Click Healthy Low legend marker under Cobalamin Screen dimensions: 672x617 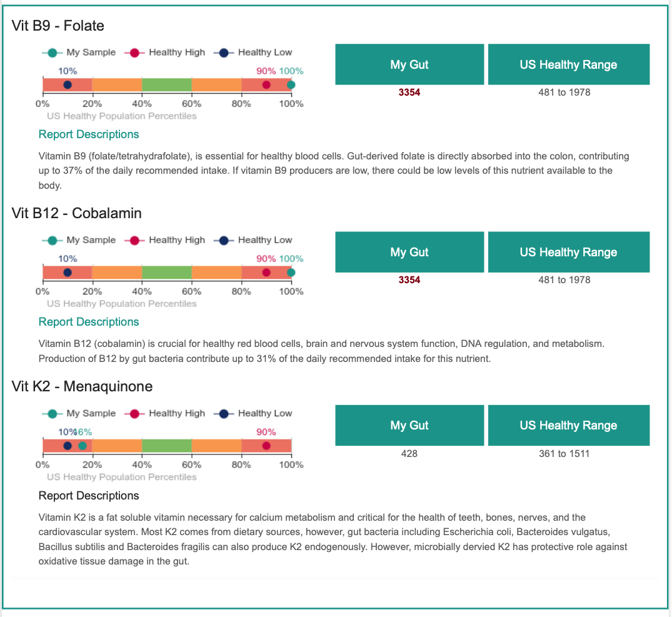224,241
